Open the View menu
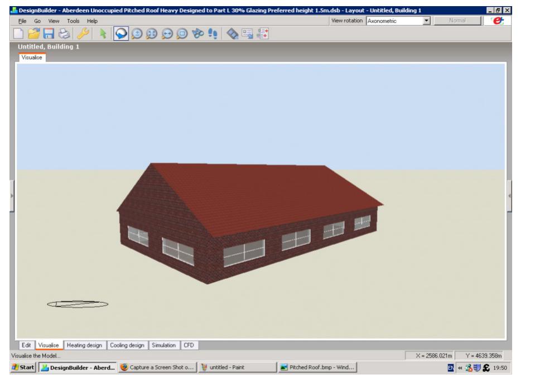This screenshot has height=392, width=535. (x=54, y=21)
